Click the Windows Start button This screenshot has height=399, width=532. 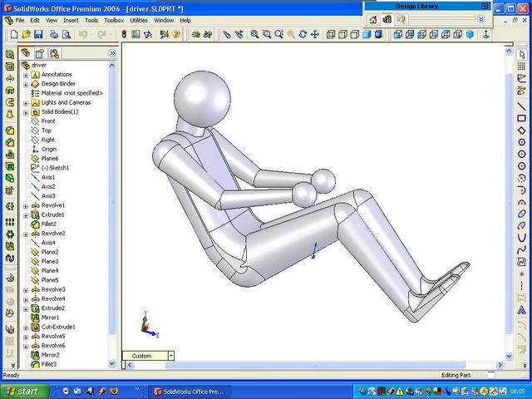[21, 391]
